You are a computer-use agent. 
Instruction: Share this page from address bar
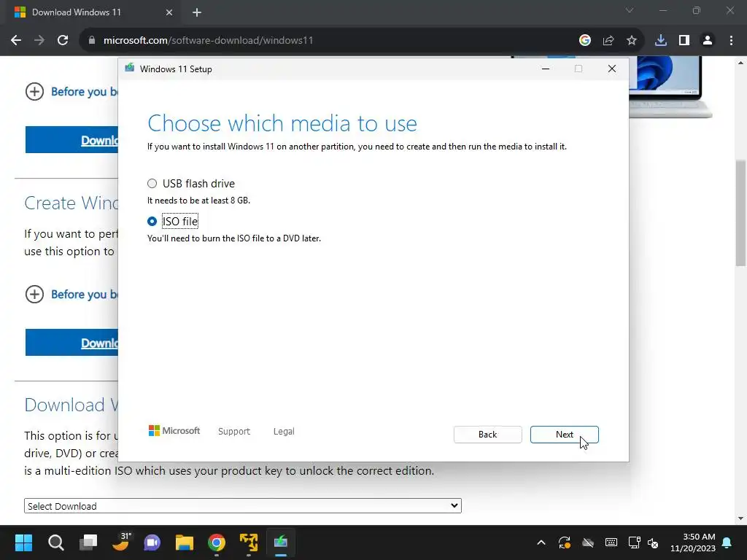tap(608, 41)
